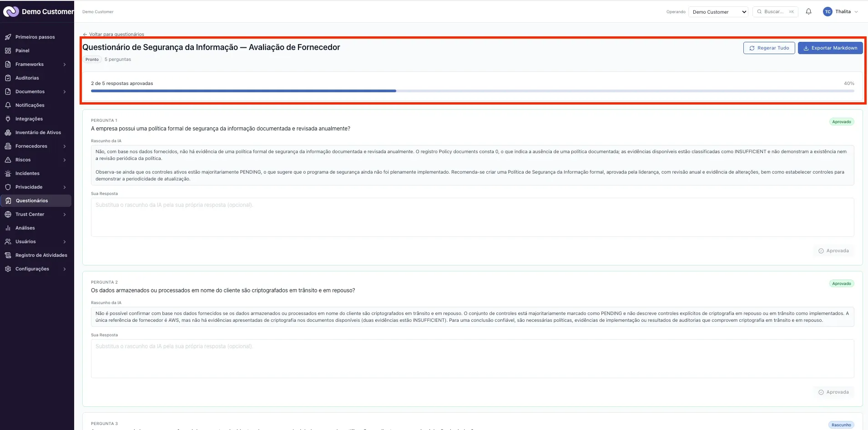
Task: Toggle Aprovada button under Pergunta 1
Action: pos(833,251)
